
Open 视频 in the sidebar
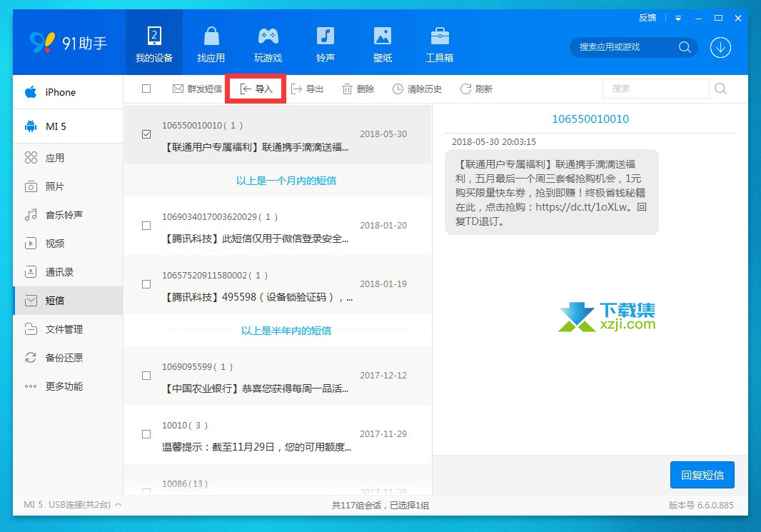[x=68, y=244]
